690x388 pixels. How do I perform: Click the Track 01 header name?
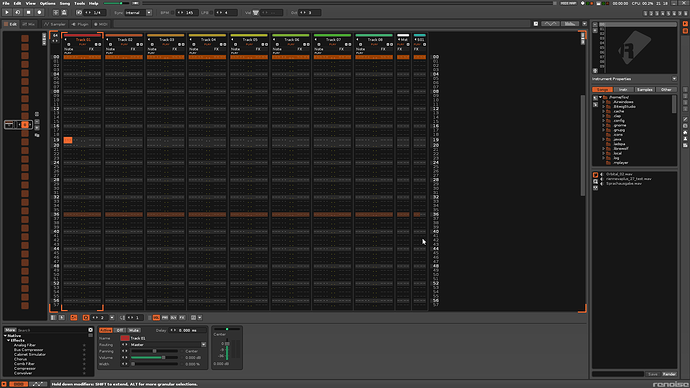point(83,40)
